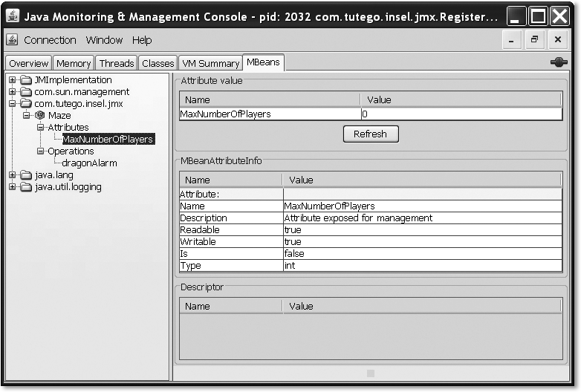Click the MaxNumberOfPlayers value in the Name row

423,206
